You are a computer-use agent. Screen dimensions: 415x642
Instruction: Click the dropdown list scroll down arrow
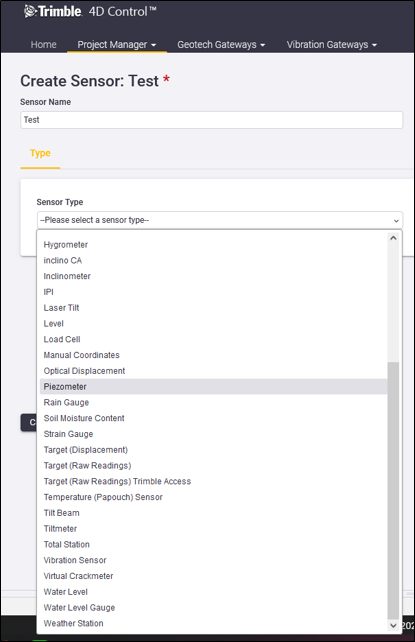tap(393, 625)
